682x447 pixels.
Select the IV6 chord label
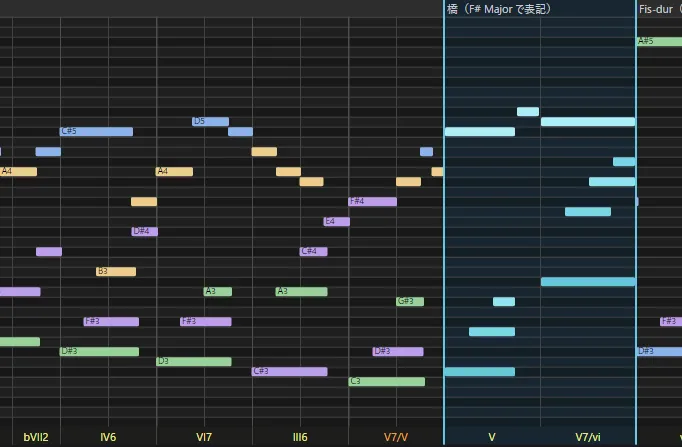108,437
